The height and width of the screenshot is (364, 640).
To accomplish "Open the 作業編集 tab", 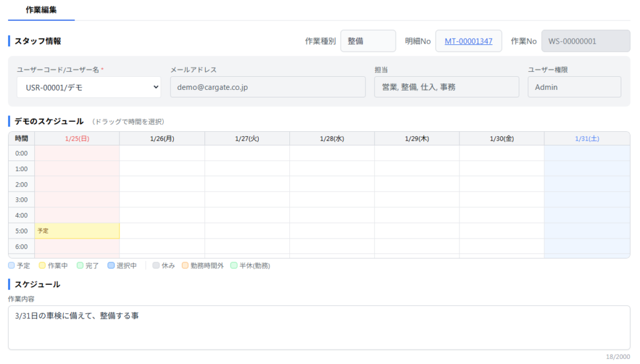I will click(41, 10).
